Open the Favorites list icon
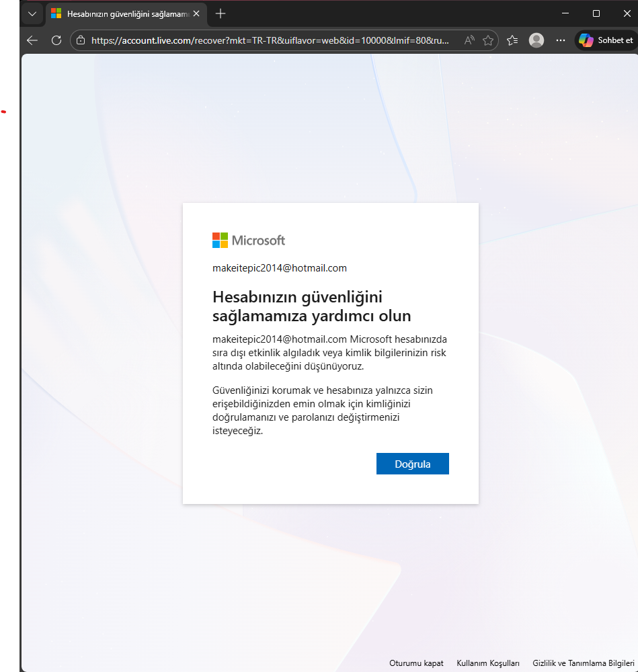638x672 pixels. click(x=512, y=40)
